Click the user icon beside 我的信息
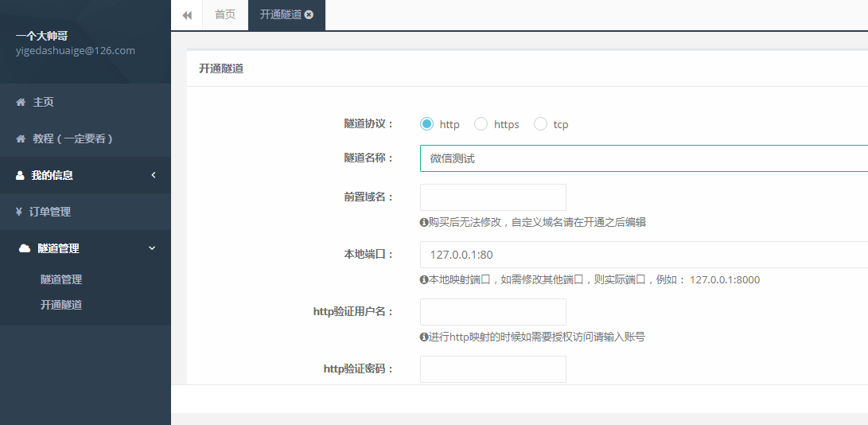This screenshot has height=425, width=868. pos(21,176)
